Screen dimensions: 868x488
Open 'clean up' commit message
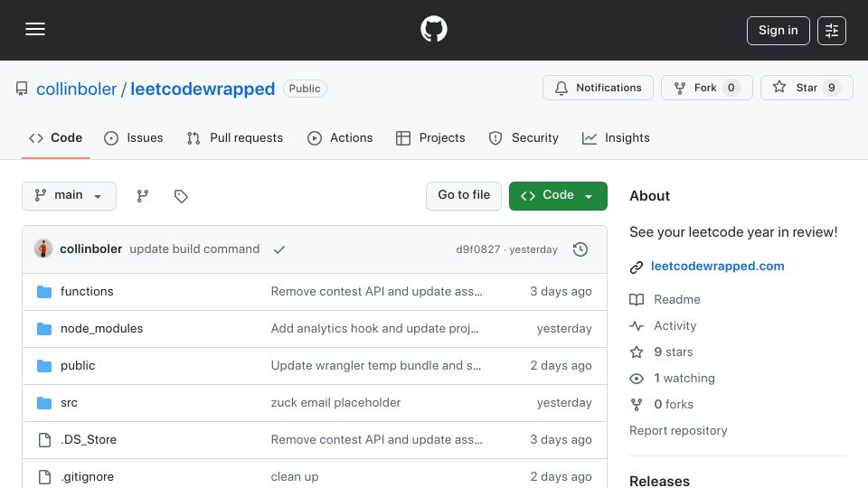[x=295, y=477]
